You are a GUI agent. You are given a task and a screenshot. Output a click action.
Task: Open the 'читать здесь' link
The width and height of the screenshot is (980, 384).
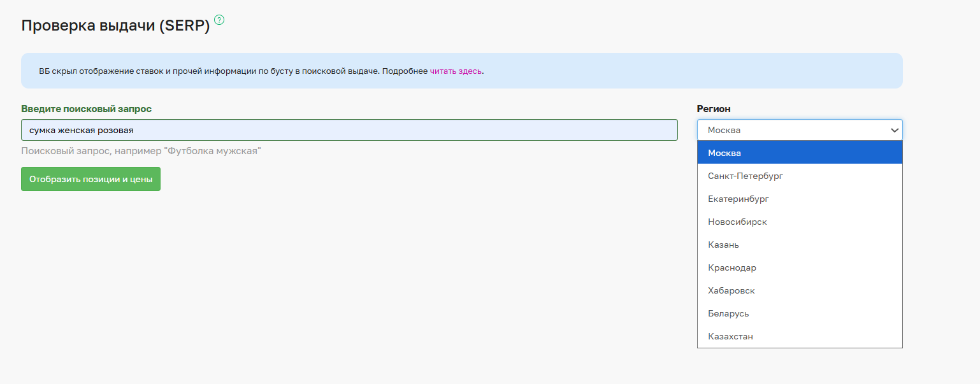tap(456, 71)
